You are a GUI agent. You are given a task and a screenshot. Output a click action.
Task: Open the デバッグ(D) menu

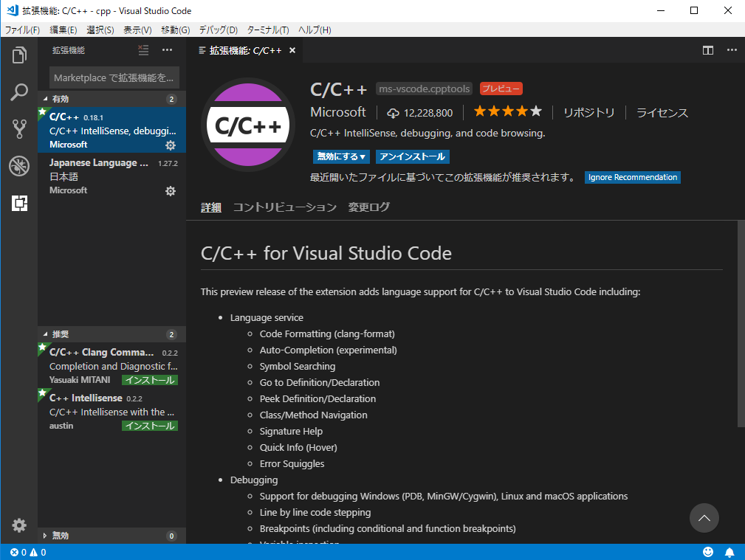pos(218,30)
